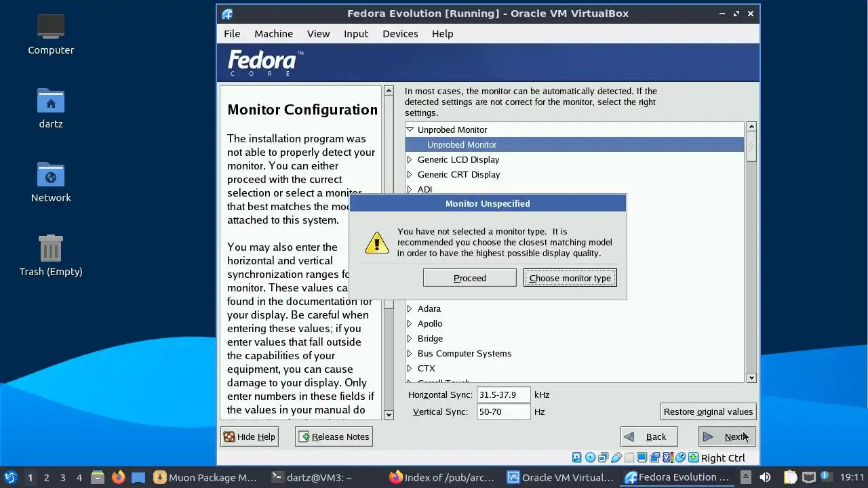868x488 pixels.
Task: Click the VirtualBox window icon in title bar
Action: (x=227, y=14)
